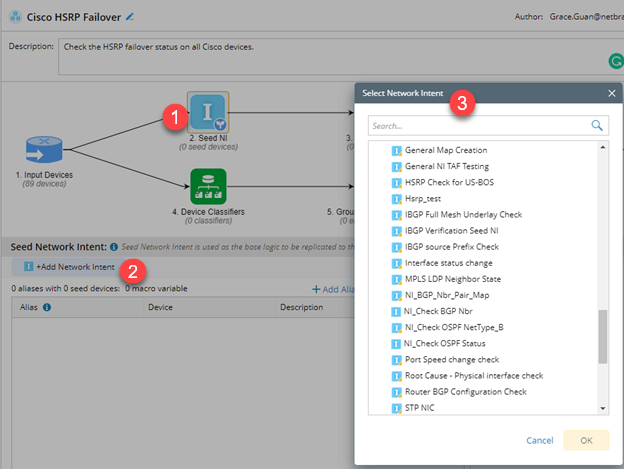Click the search magnifier icon

[597, 126]
